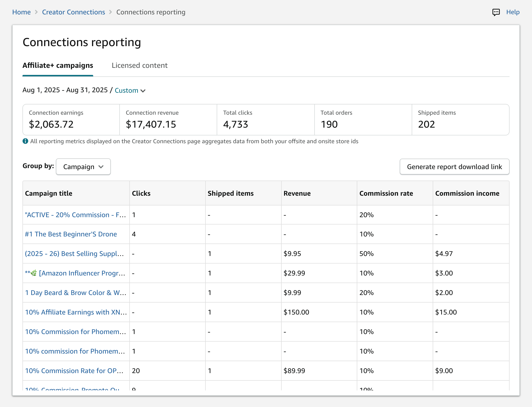Click the Connection earnings summary card
The height and width of the screenshot is (407, 532).
click(x=71, y=120)
